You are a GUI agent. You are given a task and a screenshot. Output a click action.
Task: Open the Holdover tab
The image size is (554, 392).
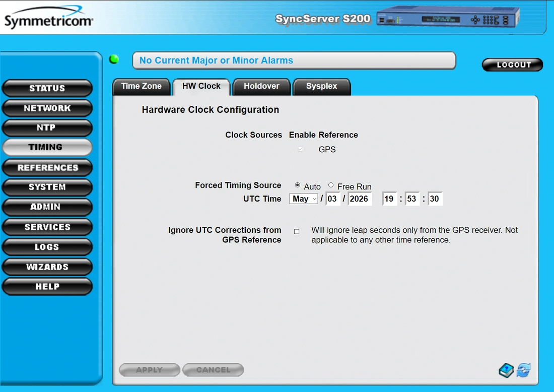[x=261, y=87]
